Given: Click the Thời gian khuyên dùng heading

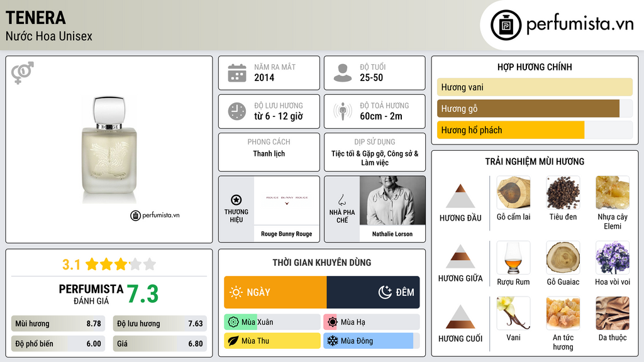Looking at the screenshot, I should coord(322,263).
